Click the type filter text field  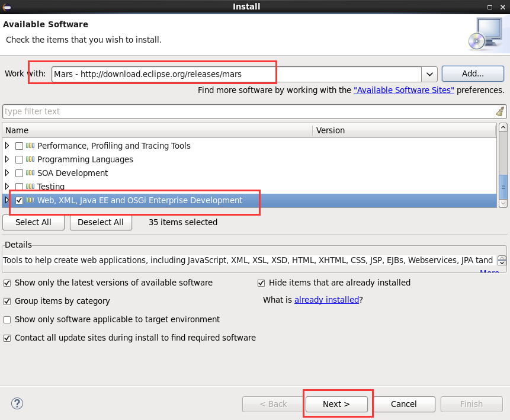tap(249, 111)
